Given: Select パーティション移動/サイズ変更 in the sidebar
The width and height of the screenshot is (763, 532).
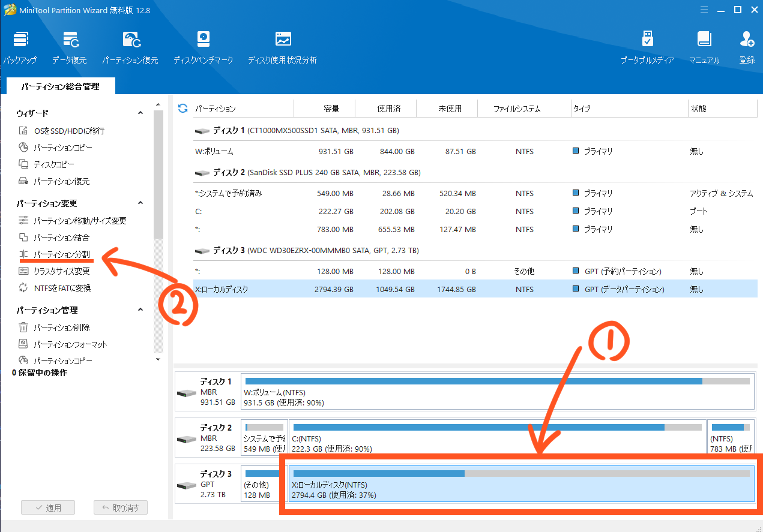Looking at the screenshot, I should click(x=80, y=221).
